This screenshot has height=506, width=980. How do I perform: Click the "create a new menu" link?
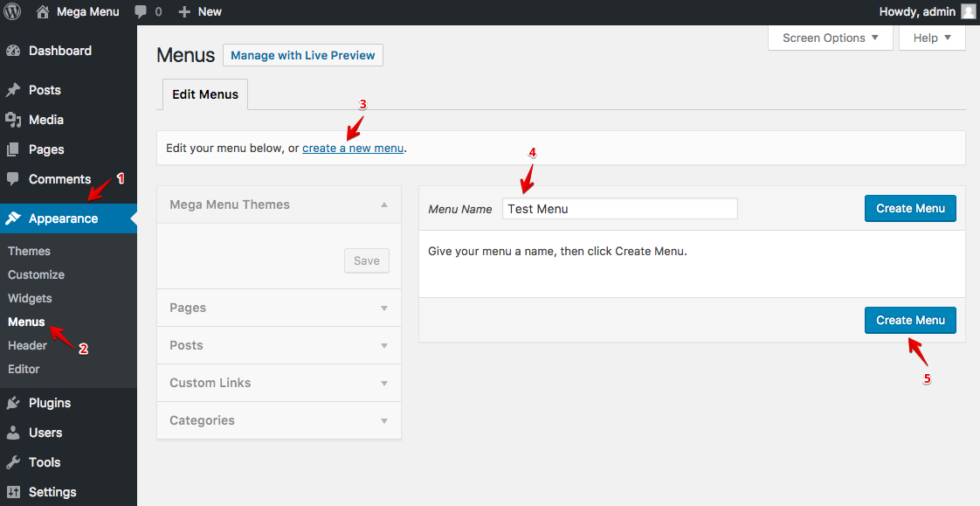353,148
